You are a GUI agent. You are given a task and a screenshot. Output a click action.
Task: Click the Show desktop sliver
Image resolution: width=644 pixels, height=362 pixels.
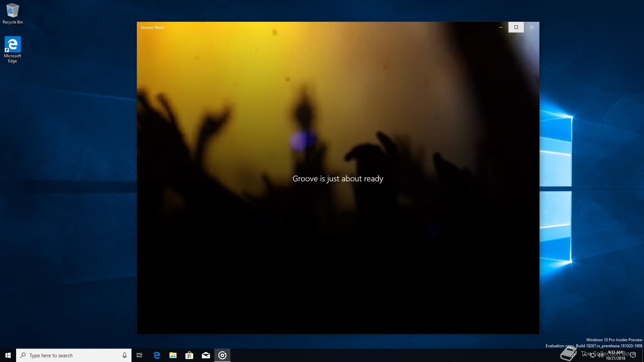point(643,355)
